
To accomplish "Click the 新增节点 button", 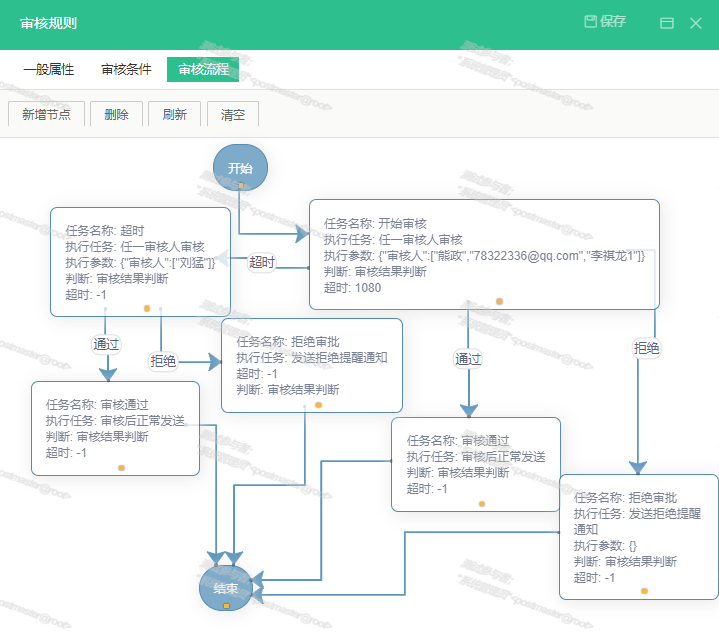I will click(x=46, y=114).
